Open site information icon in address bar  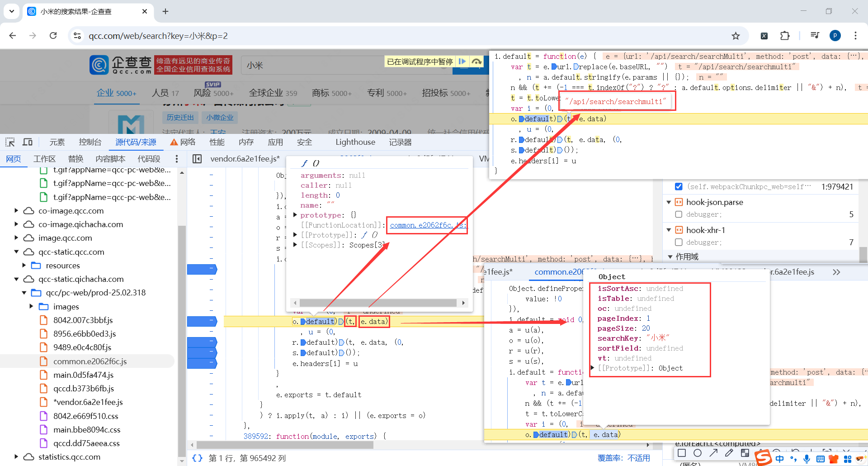[77, 36]
